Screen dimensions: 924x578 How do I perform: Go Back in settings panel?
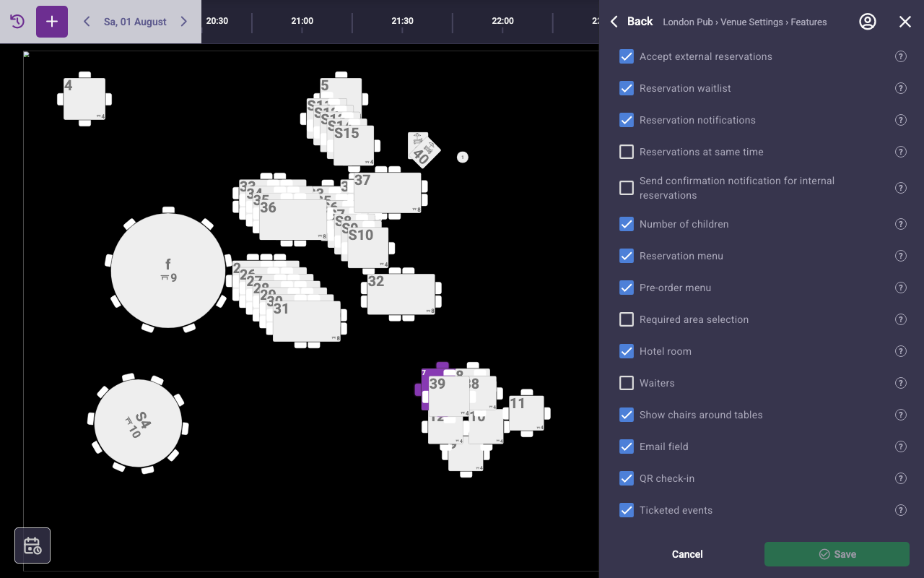pyautogui.click(x=631, y=22)
